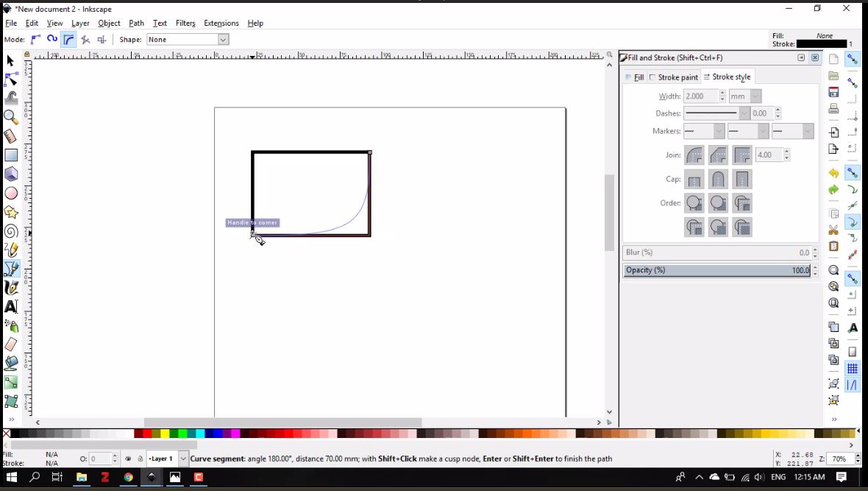The height and width of the screenshot is (491, 868).
Task: Switch to the Stroke paint tab
Action: click(x=674, y=77)
